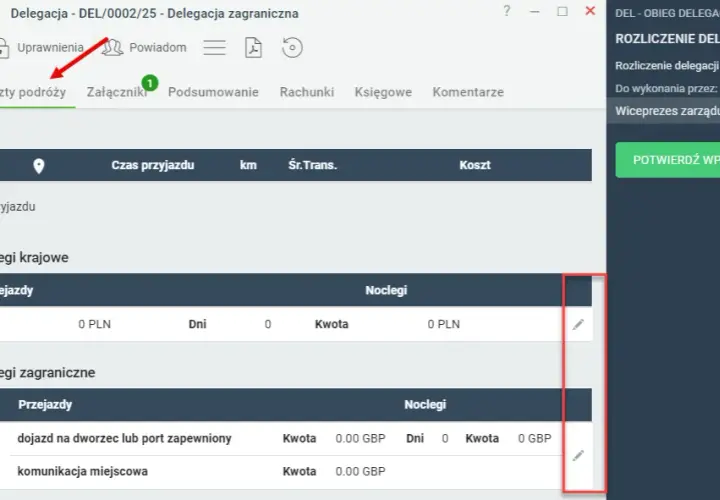Click the 0.00 GBP amount in komunikacja miejscowa row
720x500 pixels.
(x=360, y=472)
